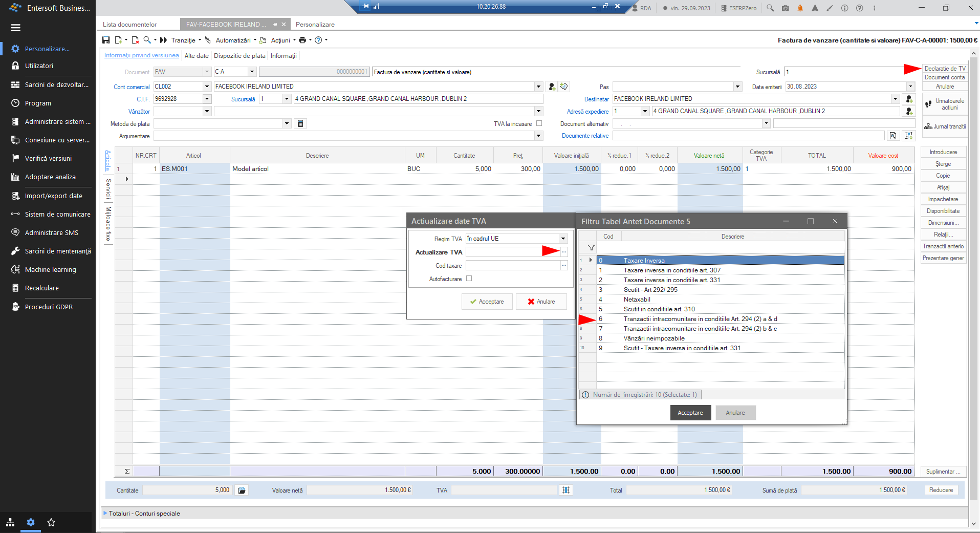Viewport: 980px width, 533px height.
Task: Click the camera icon in the top bar
Action: coord(785,8)
